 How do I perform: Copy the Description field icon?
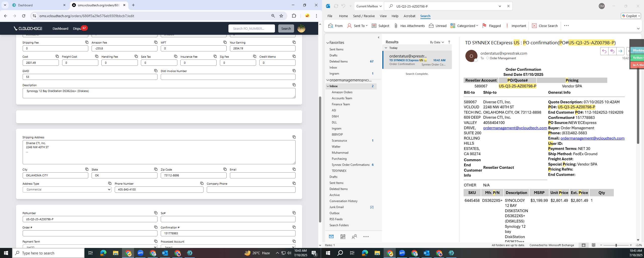pos(294,85)
